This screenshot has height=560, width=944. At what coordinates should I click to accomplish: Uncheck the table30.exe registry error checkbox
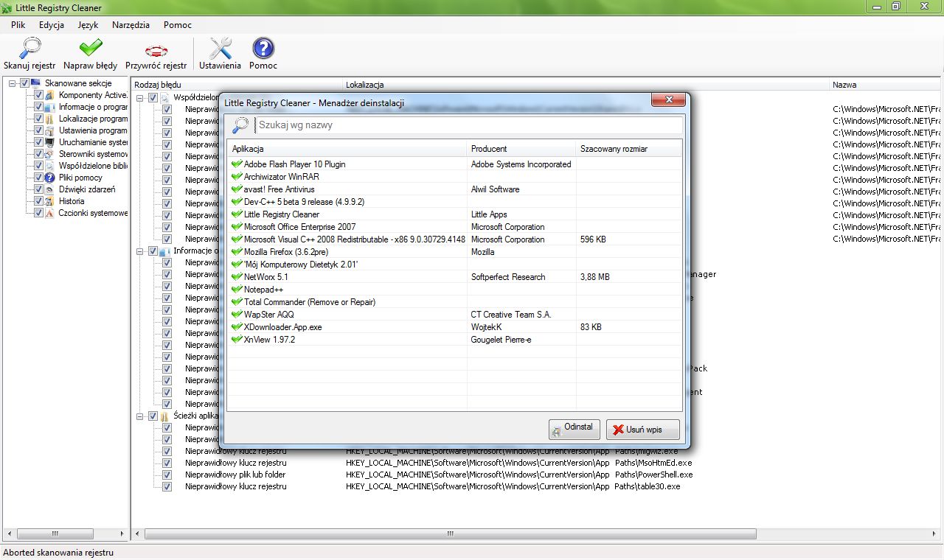point(167,487)
